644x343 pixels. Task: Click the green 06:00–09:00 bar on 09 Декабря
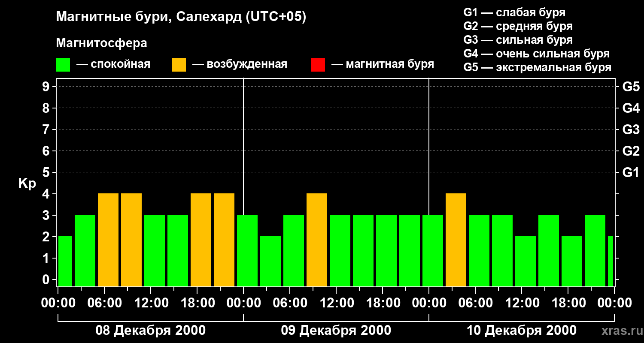pos(294,250)
